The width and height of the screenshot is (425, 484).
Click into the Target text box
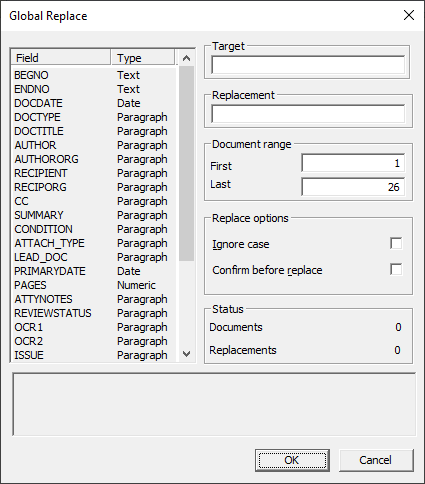(308, 65)
